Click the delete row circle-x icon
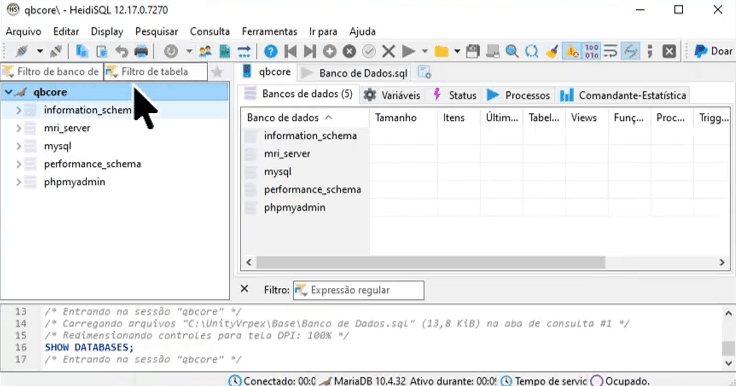736x386 pixels. (x=349, y=51)
